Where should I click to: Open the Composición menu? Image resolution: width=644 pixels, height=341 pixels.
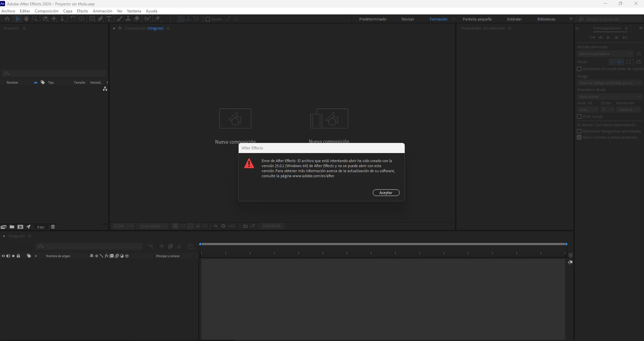(47, 11)
